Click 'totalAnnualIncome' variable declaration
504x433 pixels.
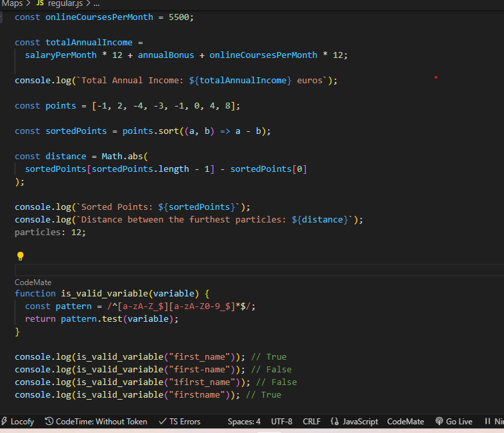click(89, 43)
